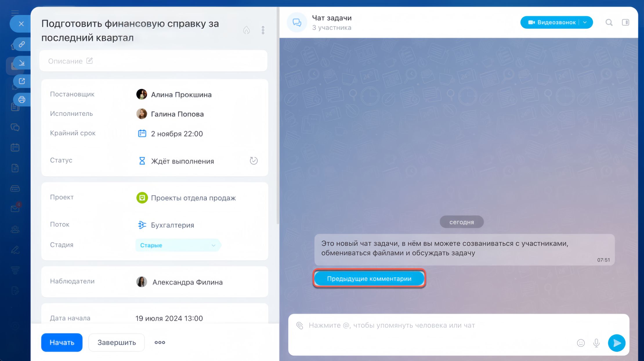Click the print task icon
Viewport: 644px width, 361px height.
coord(22,100)
